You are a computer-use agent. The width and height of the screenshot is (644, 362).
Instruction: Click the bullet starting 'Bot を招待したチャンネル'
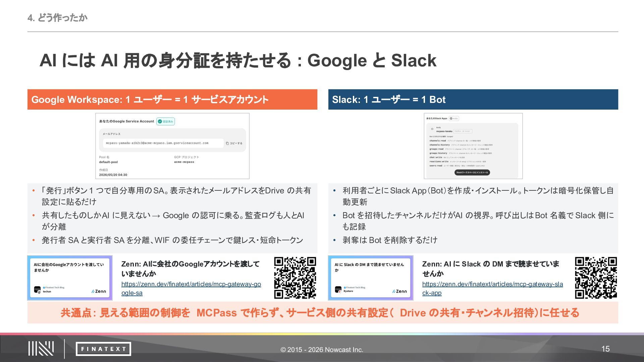[478, 221]
